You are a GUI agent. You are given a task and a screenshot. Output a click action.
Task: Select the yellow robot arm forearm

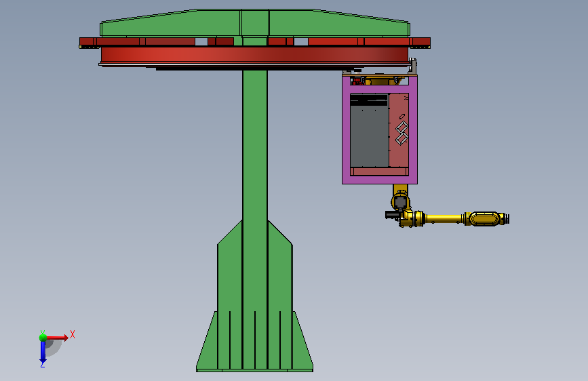pyautogui.click(x=444, y=218)
